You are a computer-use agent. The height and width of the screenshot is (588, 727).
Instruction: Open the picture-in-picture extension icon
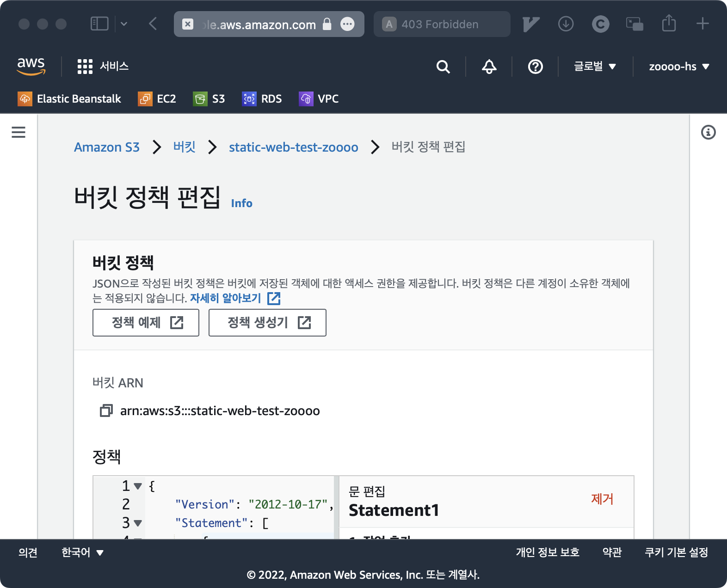[635, 24]
